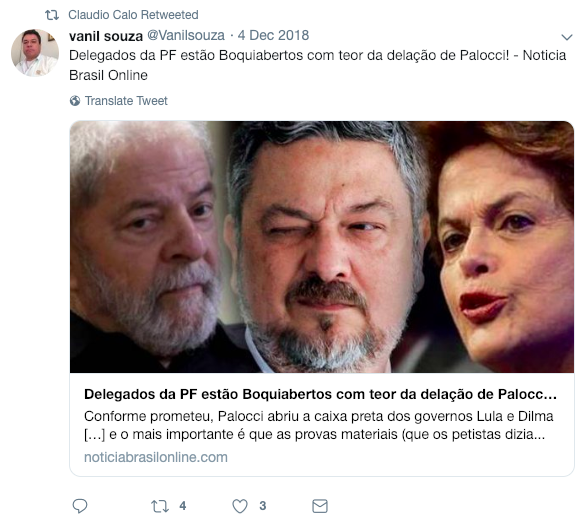This screenshot has height=522, width=582.
Task: Click the vanil souza display name
Action: click(106, 36)
